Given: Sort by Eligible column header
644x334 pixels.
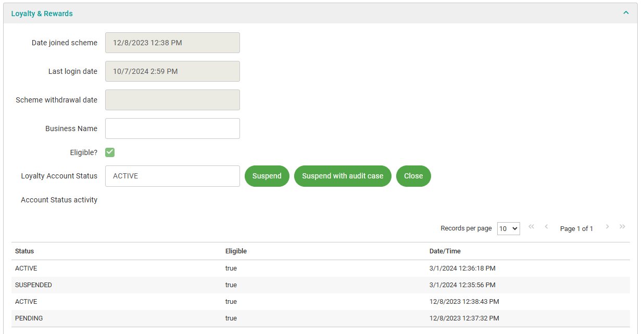Looking at the screenshot, I should (x=236, y=251).
